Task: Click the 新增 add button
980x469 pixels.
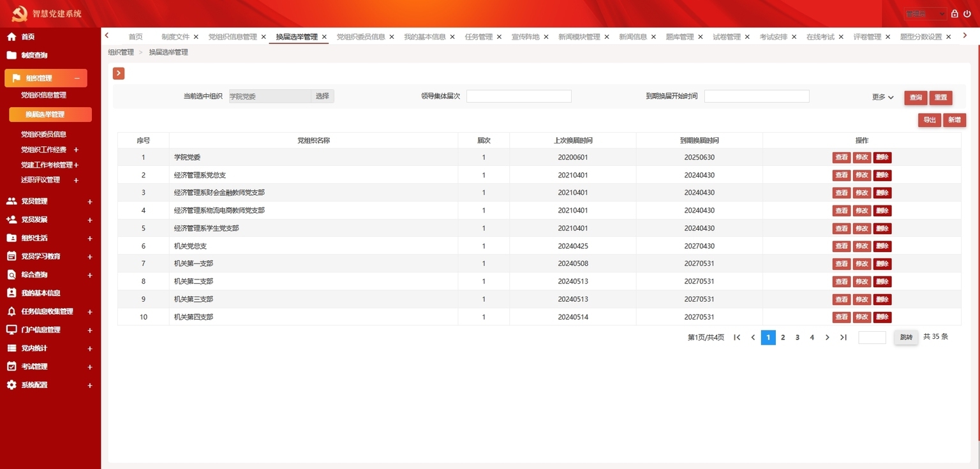Action: coord(954,120)
